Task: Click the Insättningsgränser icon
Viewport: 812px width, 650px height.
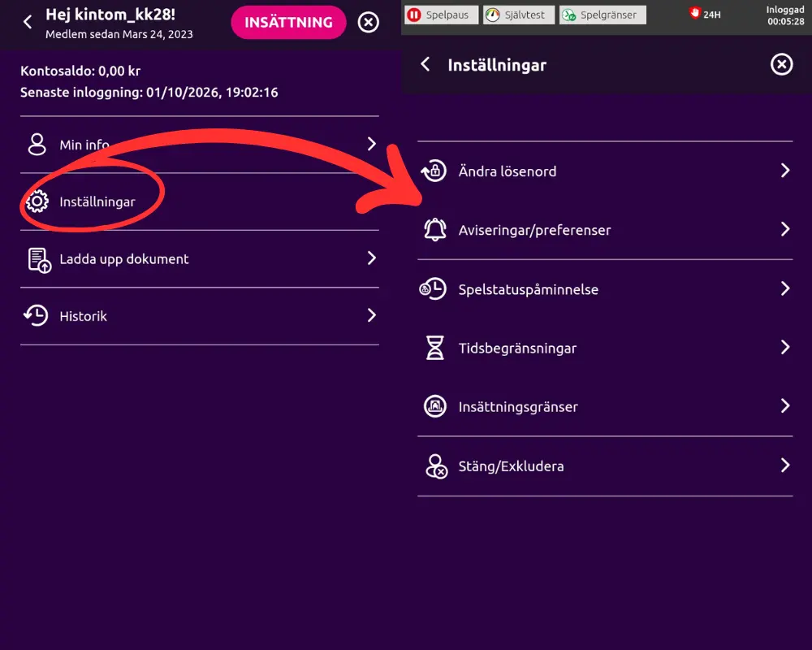Action: tap(435, 406)
